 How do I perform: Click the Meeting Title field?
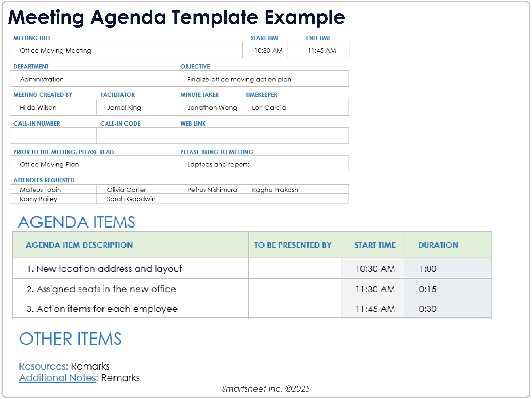126,50
